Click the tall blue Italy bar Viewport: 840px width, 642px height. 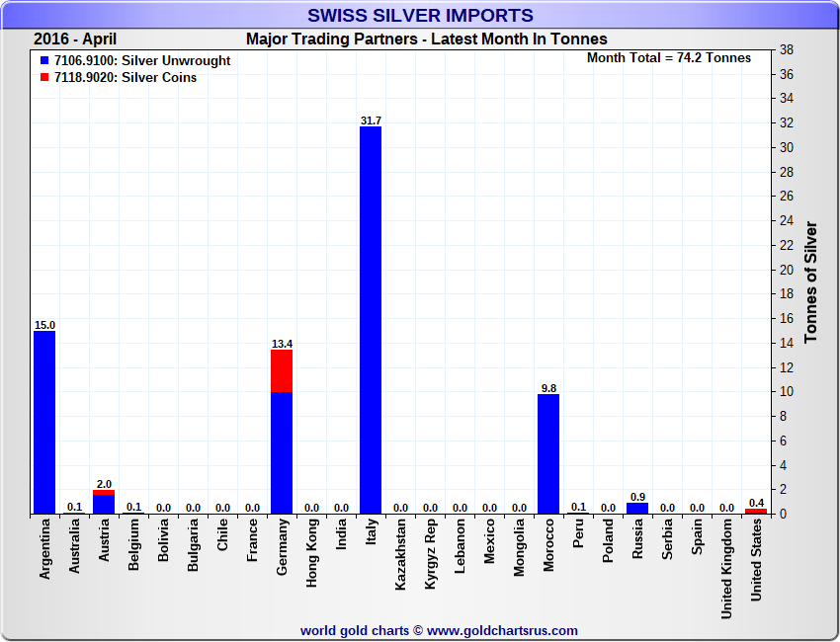371,320
